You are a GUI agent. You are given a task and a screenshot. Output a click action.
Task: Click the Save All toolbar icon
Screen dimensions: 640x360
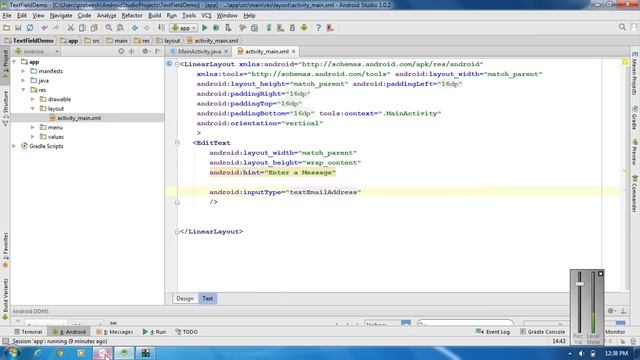pos(18,28)
